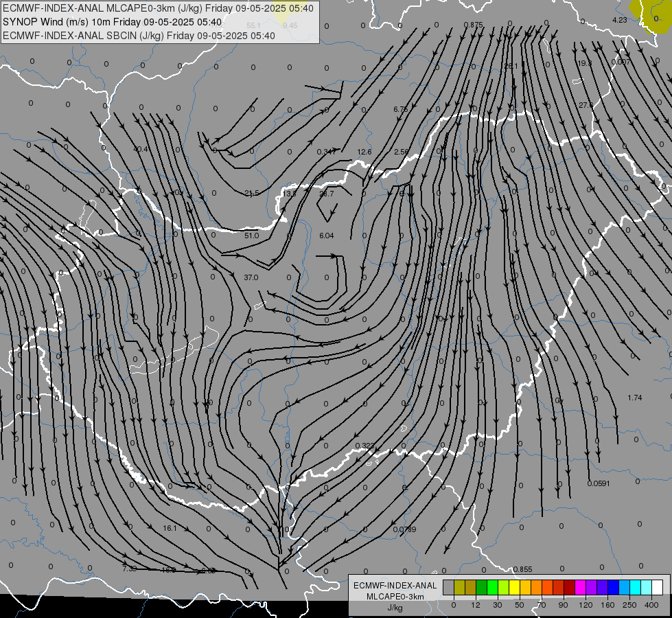Click the map value 27.6
Viewport: 672px width, 618px height.
586,105
